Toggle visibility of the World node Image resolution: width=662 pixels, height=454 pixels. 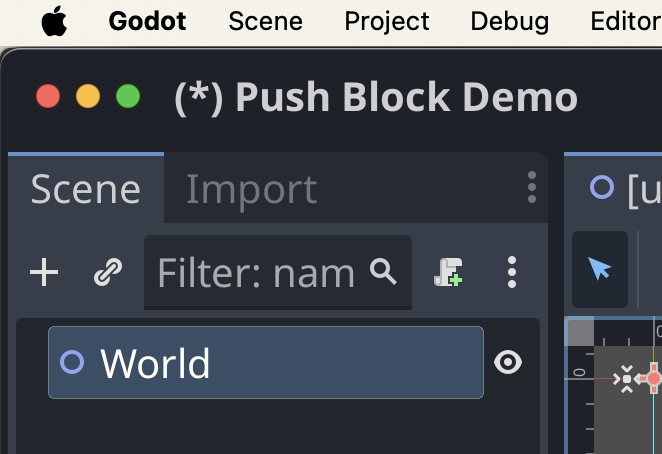[x=508, y=362]
